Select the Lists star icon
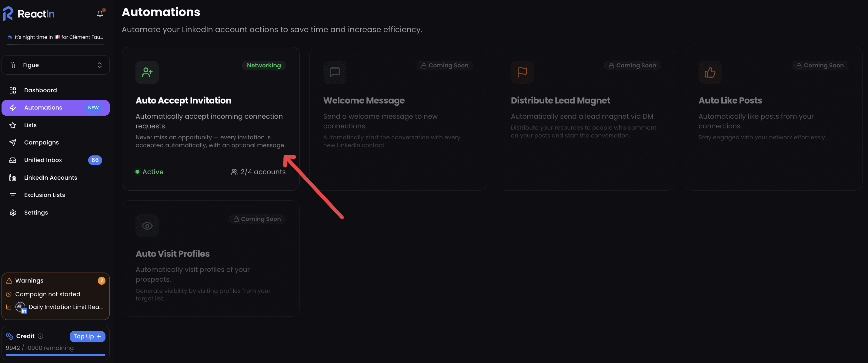The width and height of the screenshot is (868, 363). pos(13,125)
